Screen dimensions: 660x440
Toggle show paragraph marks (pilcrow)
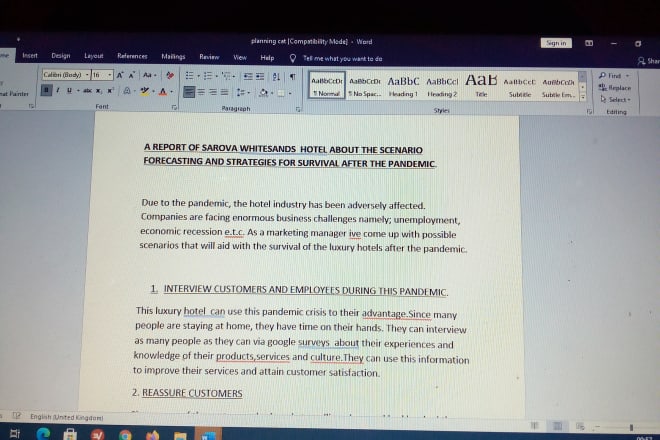pos(293,76)
